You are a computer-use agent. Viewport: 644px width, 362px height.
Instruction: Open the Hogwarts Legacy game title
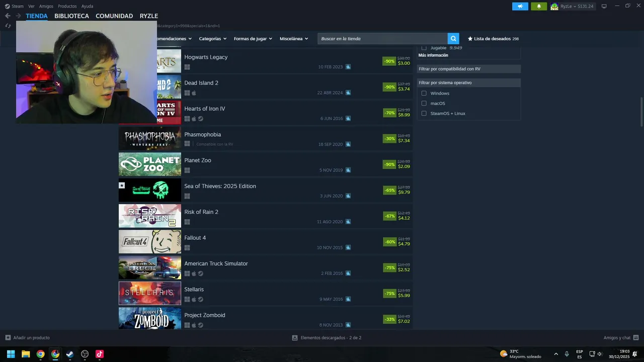206,57
